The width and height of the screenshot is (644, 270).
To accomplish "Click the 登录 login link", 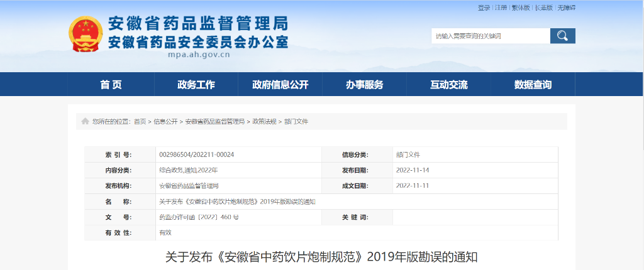I will coord(484,8).
